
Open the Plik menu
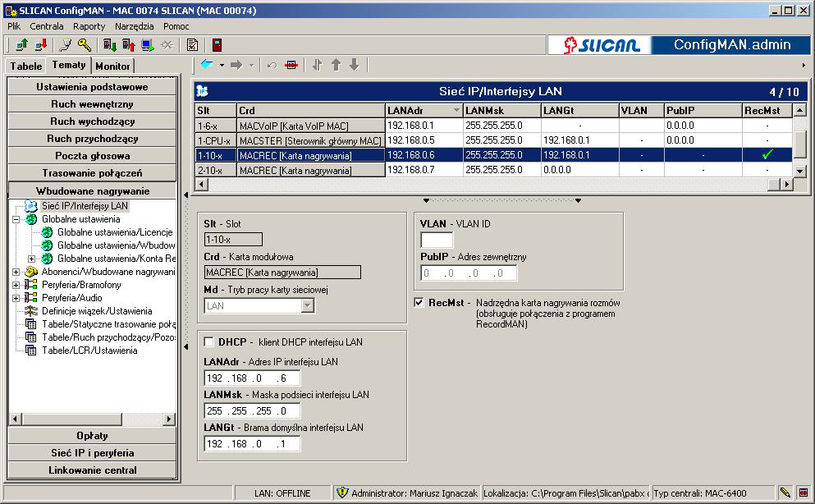(14, 26)
